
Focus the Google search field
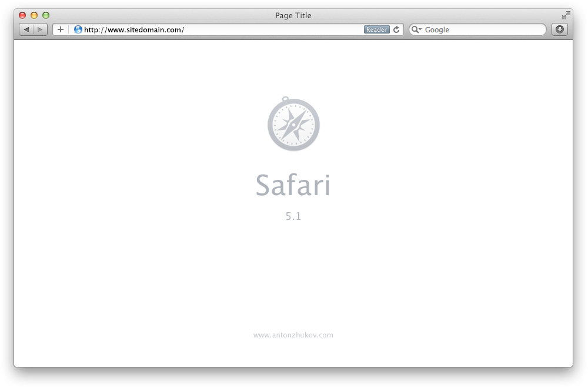(x=477, y=29)
